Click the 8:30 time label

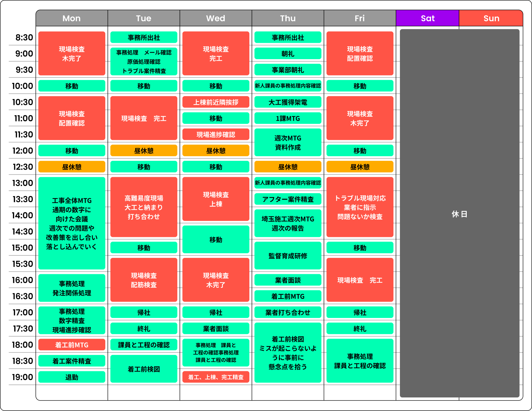[x=24, y=38]
